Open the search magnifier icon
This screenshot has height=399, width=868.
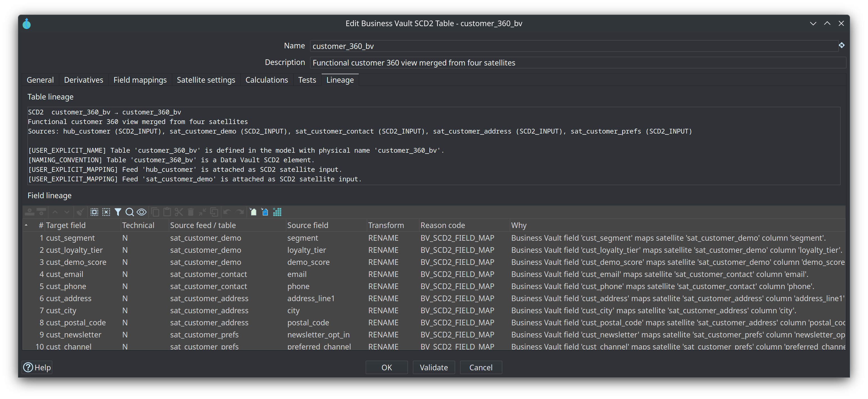pos(130,212)
